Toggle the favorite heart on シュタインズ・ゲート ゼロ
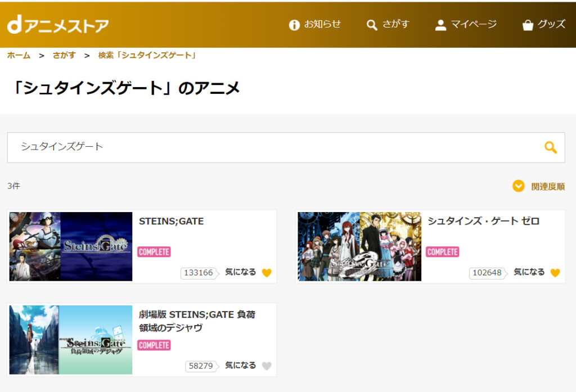This screenshot has height=392, width=576. (555, 273)
